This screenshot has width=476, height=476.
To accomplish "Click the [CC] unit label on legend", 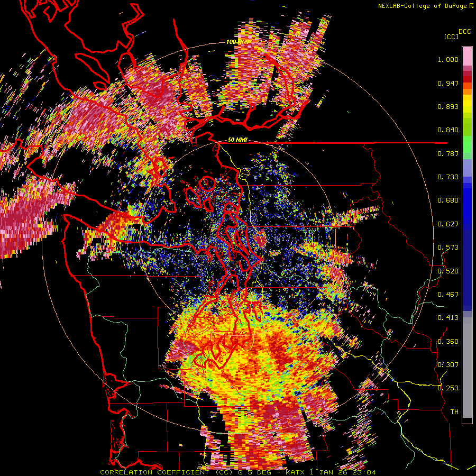I will click(x=451, y=36).
